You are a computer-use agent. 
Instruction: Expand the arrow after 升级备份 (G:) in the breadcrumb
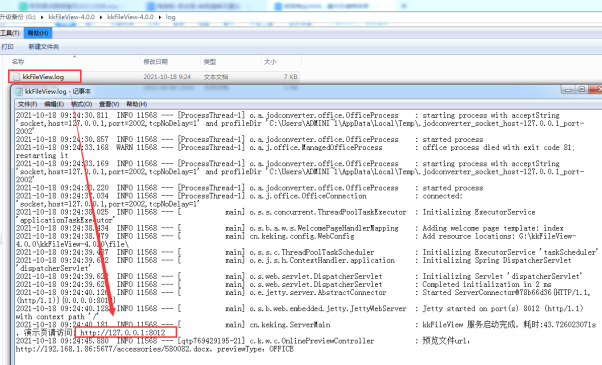pos(41,17)
